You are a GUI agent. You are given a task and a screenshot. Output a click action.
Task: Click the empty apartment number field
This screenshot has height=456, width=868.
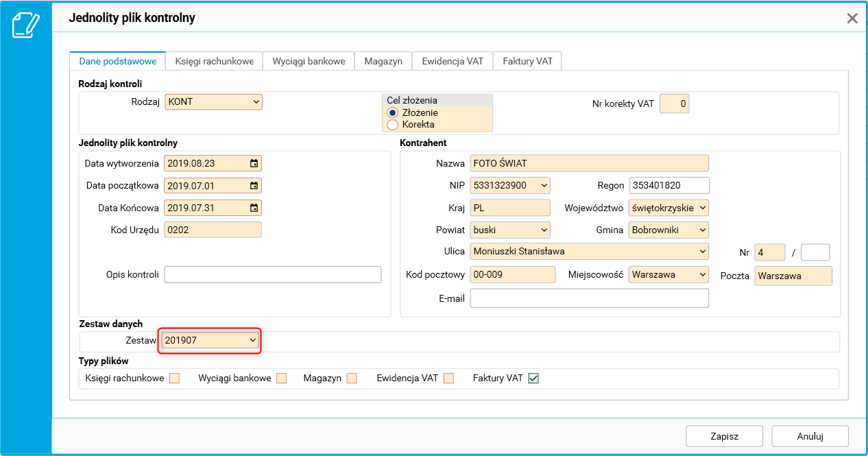point(815,252)
